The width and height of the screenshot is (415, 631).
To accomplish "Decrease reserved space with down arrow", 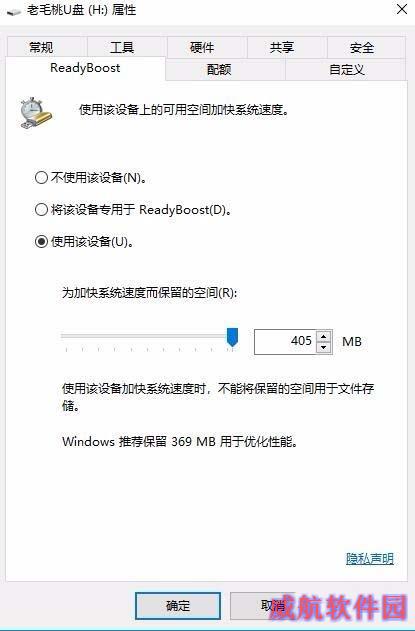I will coord(324,347).
